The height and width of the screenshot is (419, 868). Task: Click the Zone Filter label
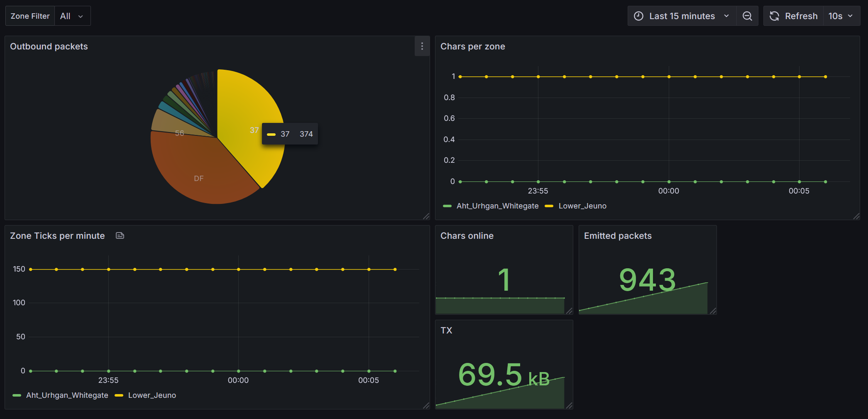tap(30, 16)
